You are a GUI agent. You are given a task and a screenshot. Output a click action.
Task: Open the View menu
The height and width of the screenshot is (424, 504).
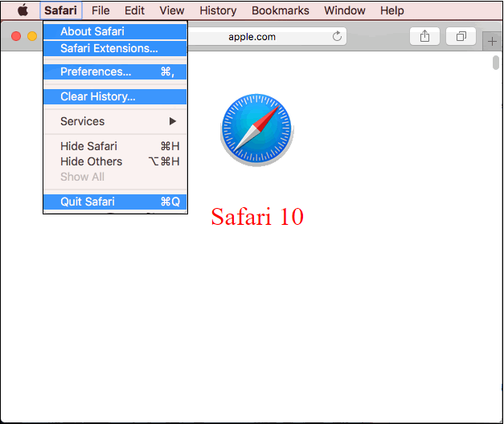pyautogui.click(x=172, y=10)
